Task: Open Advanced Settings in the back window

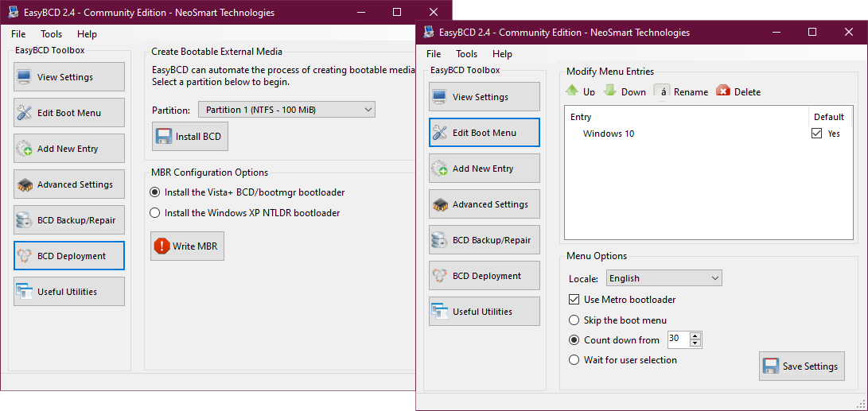Action: click(69, 184)
